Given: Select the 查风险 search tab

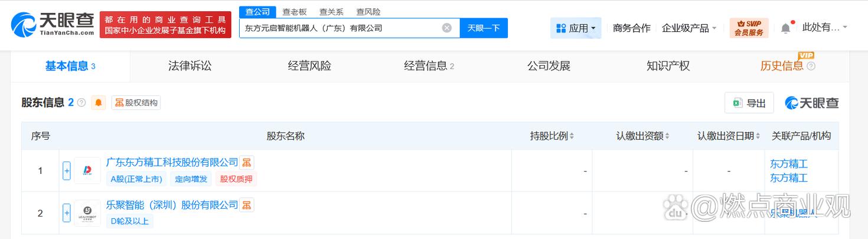Looking at the screenshot, I should coord(368,12).
